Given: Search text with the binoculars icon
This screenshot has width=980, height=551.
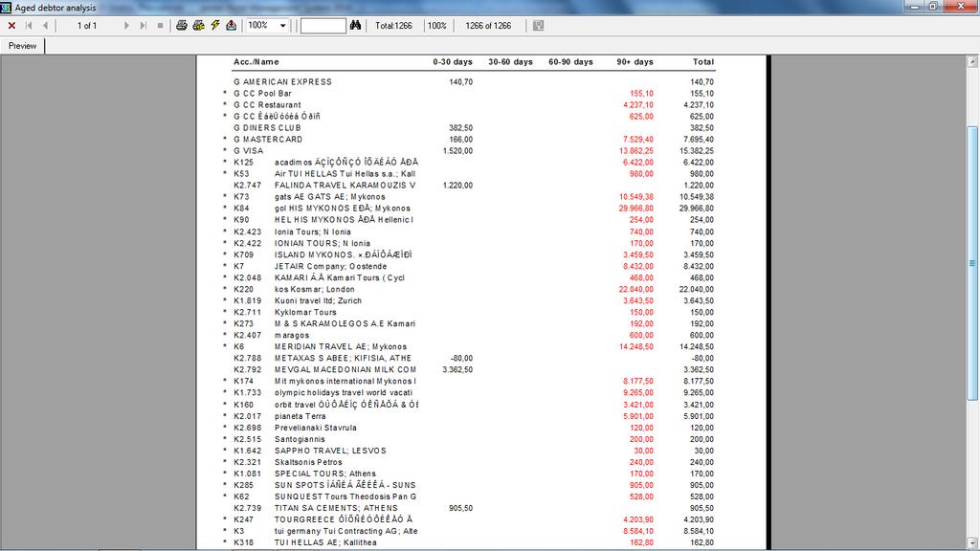Looking at the screenshot, I should point(355,26).
